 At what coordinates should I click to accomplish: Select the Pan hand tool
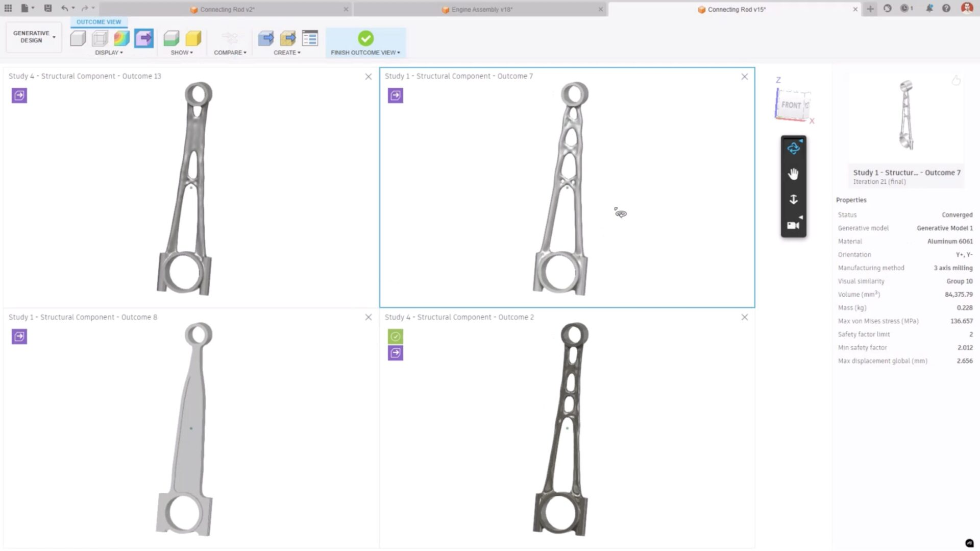click(x=793, y=174)
